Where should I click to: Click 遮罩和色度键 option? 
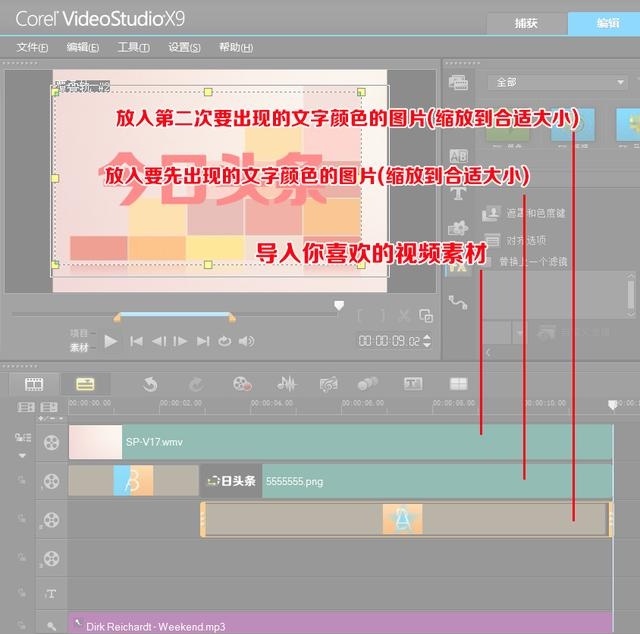536,213
